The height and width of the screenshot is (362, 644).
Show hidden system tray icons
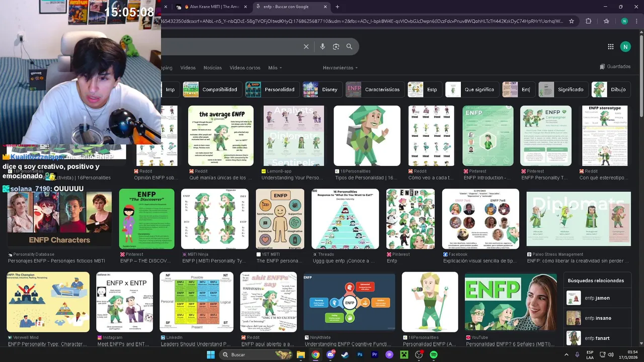tap(567, 355)
